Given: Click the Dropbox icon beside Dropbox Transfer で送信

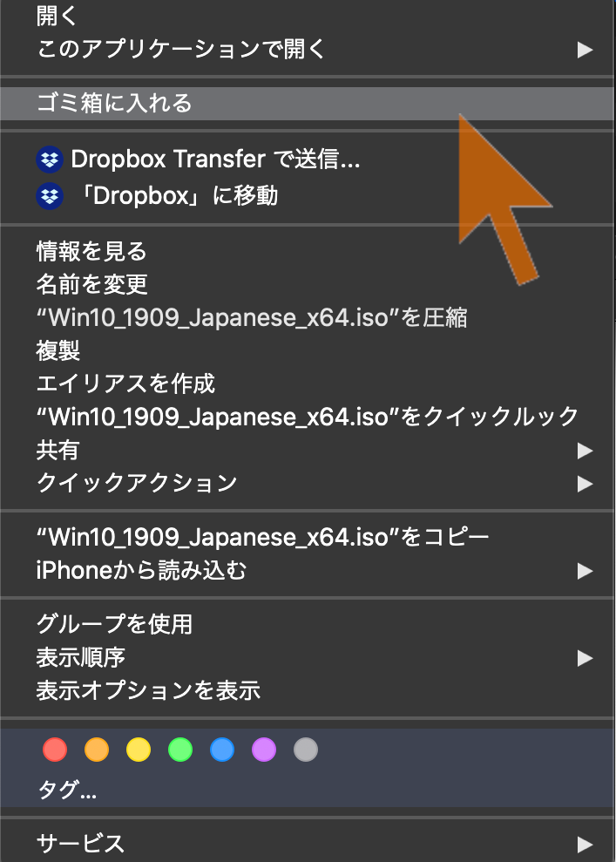Looking at the screenshot, I should [x=50, y=160].
